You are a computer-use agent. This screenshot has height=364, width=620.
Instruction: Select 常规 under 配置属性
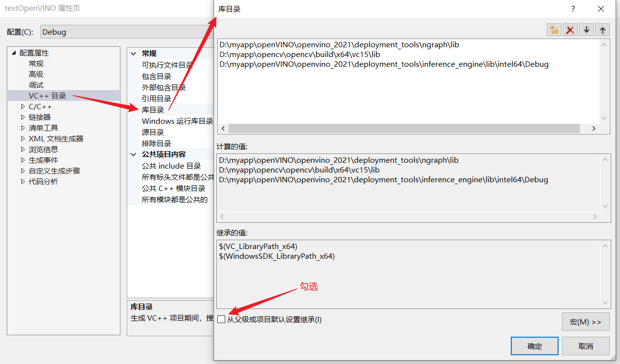coord(36,63)
